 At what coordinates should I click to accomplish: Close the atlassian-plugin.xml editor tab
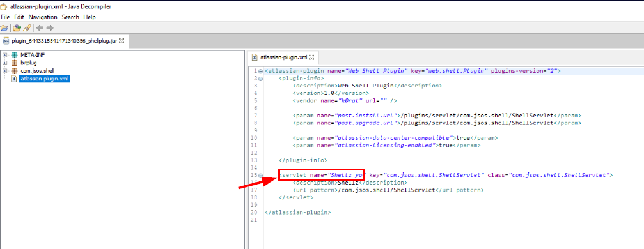click(311, 57)
